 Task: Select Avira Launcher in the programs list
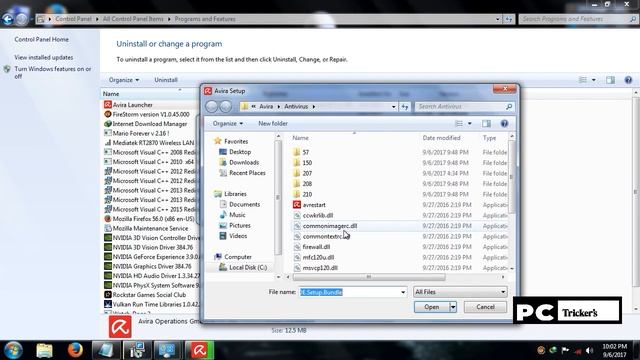click(x=132, y=105)
